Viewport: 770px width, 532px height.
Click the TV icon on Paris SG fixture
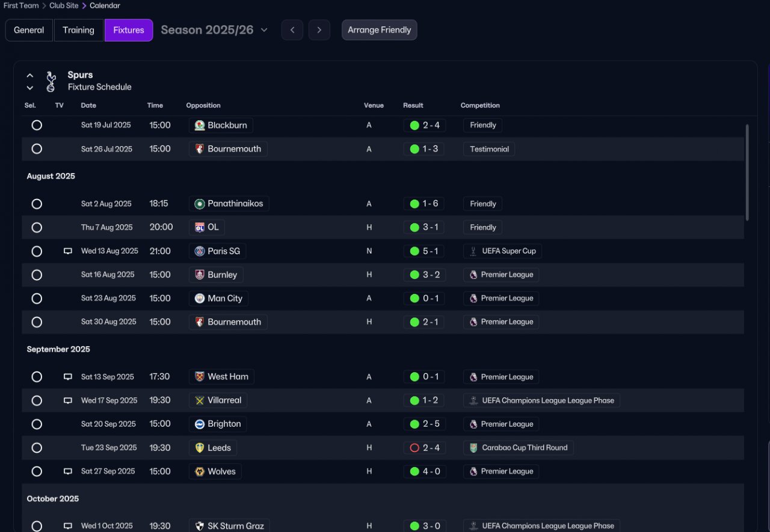(68, 251)
